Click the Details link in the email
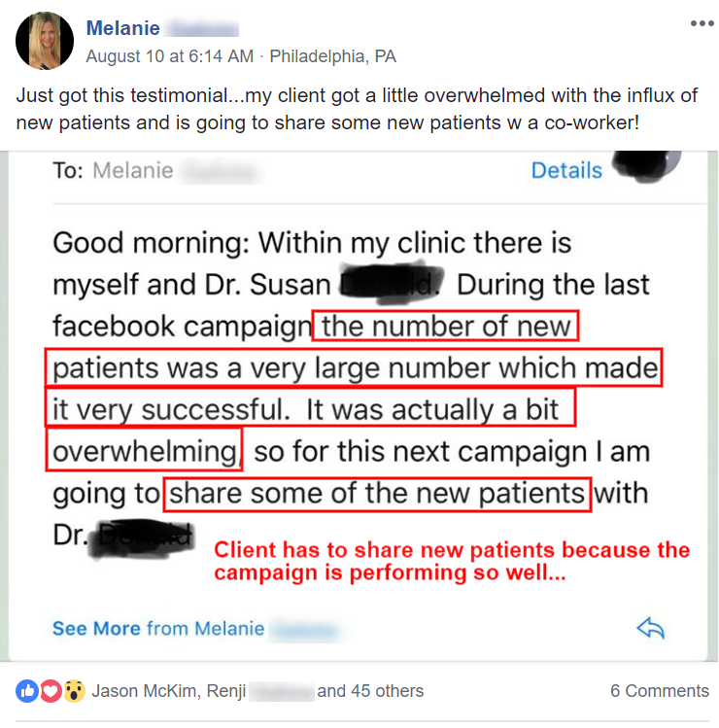The image size is (719, 728). (566, 170)
